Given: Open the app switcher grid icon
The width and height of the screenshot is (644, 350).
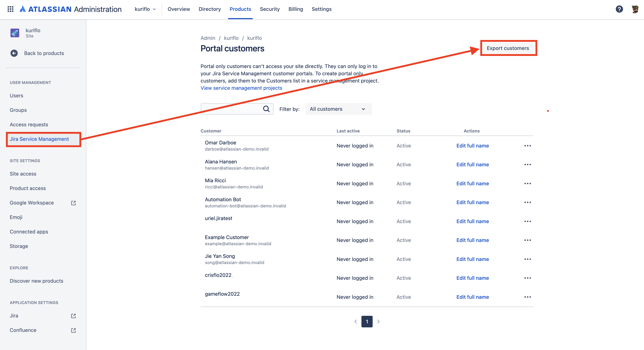Looking at the screenshot, I should click(10, 9).
